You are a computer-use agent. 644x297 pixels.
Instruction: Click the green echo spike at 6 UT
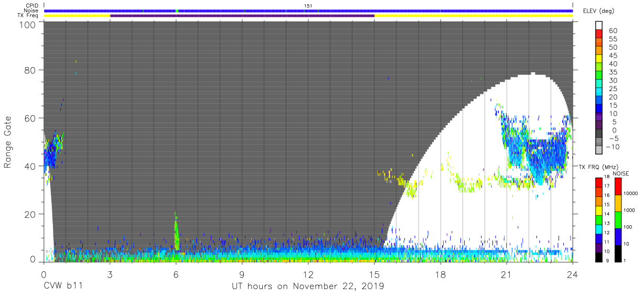click(177, 232)
